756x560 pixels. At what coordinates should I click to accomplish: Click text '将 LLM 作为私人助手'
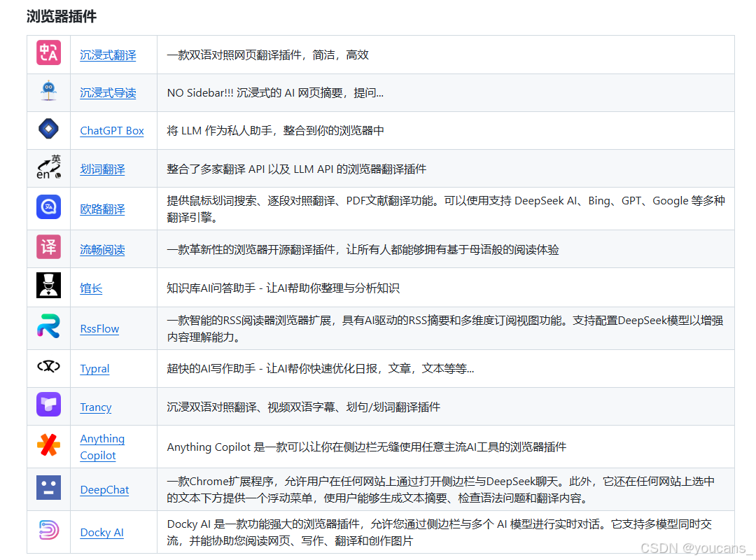pos(219,131)
